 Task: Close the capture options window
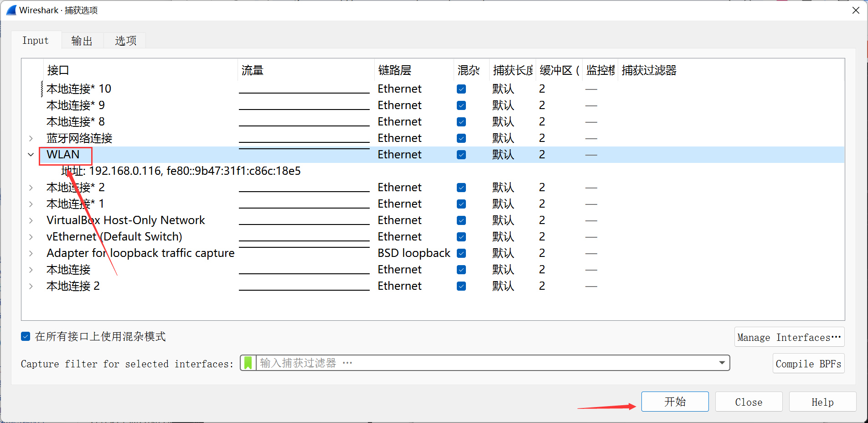[x=856, y=10]
